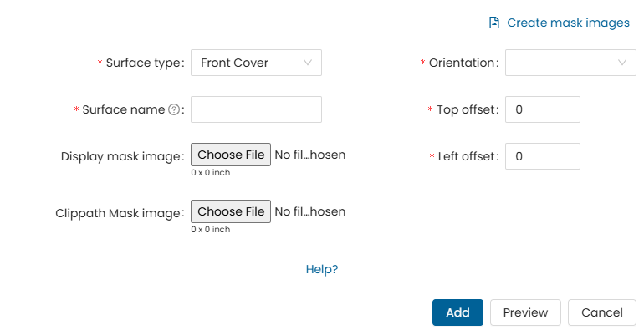Open the Help? link
Viewport: 644px width, 330px height.
click(x=322, y=269)
